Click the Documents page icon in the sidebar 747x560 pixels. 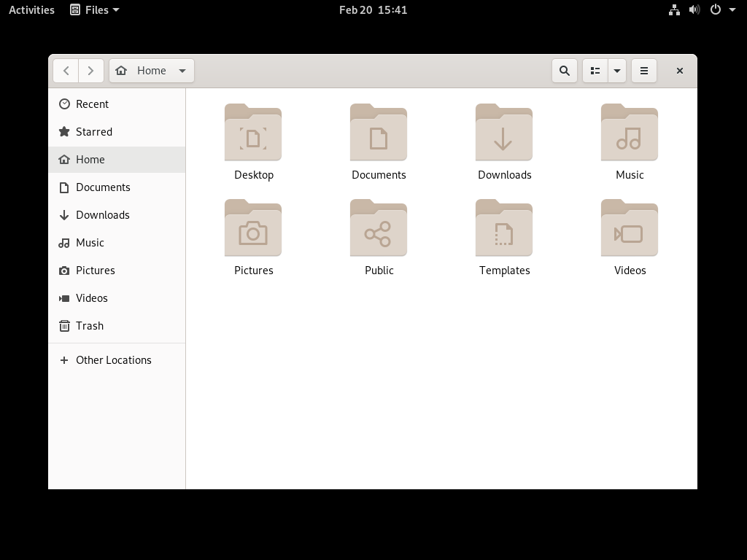tap(64, 187)
